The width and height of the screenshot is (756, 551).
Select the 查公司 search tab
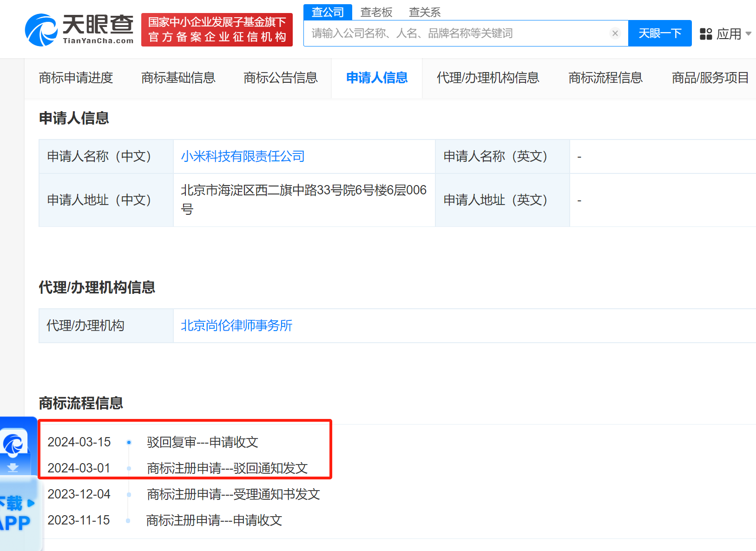328,12
